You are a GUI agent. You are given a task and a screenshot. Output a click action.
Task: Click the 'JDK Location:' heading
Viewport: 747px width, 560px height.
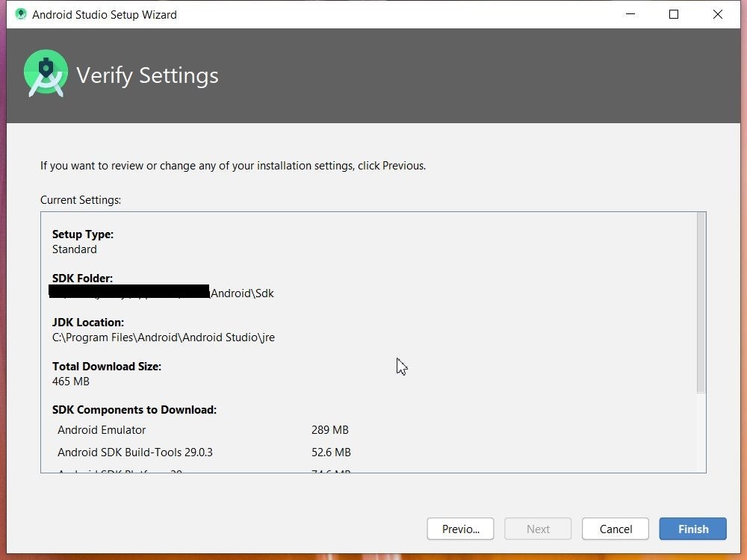pyautogui.click(x=88, y=322)
